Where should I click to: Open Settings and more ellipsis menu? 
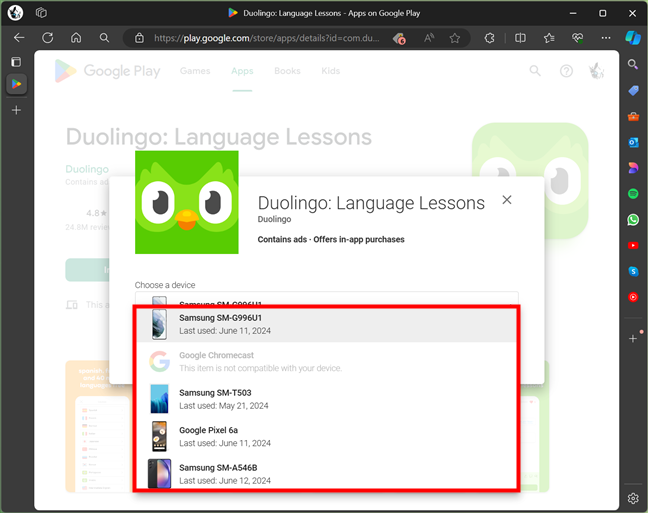tap(606, 38)
